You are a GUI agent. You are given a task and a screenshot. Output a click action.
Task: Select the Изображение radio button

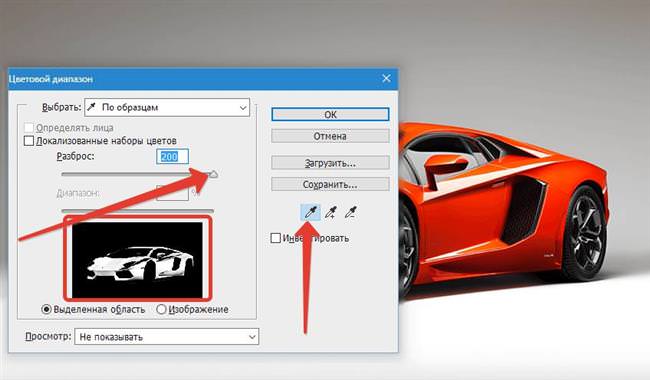pos(161,309)
